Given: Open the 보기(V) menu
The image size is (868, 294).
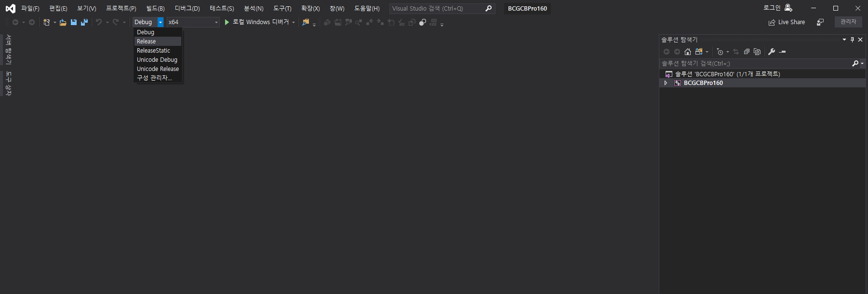Looking at the screenshot, I should coord(87,9).
